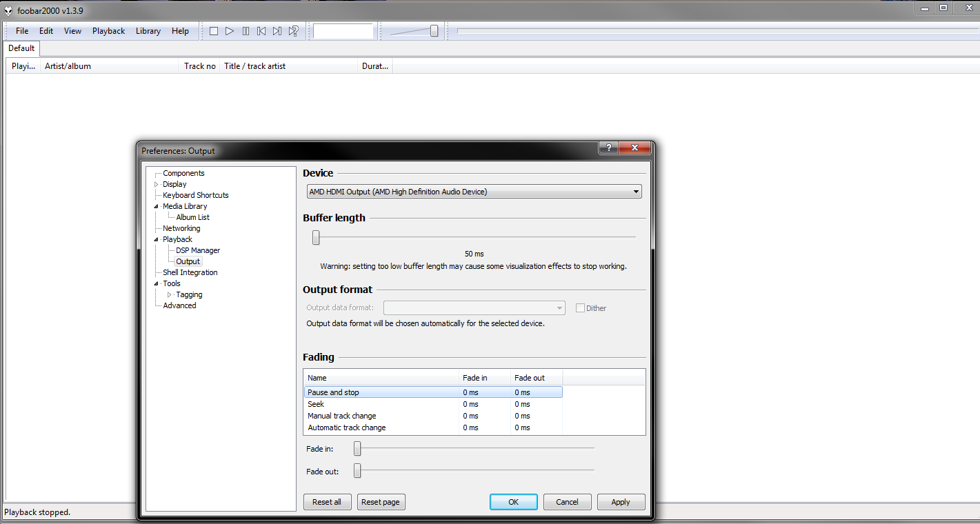The image size is (980, 524).
Task: Click the Reset page button
Action: coord(381,502)
